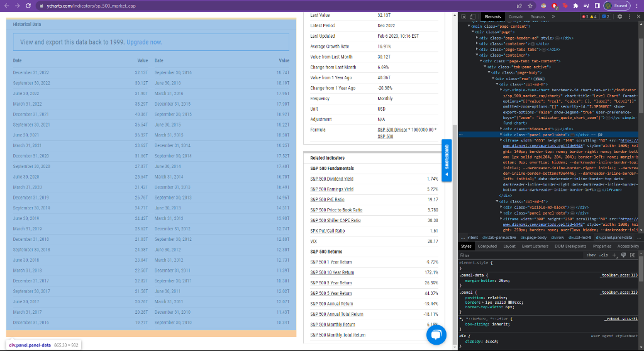Select div.col-md-8 in the breadcrumb

(580, 238)
